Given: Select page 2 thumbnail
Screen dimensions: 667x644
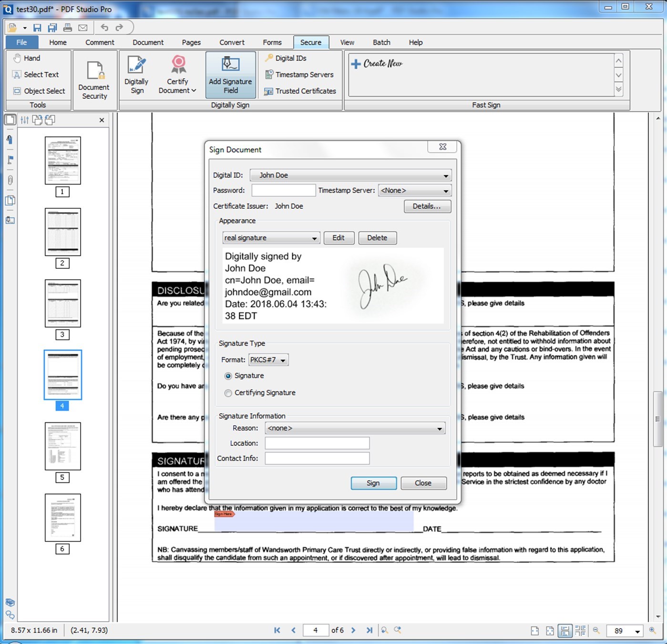Looking at the screenshot, I should pos(63,232).
